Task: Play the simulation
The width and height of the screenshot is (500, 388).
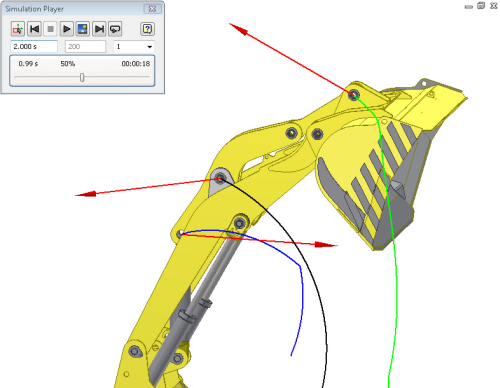Action: 67,29
